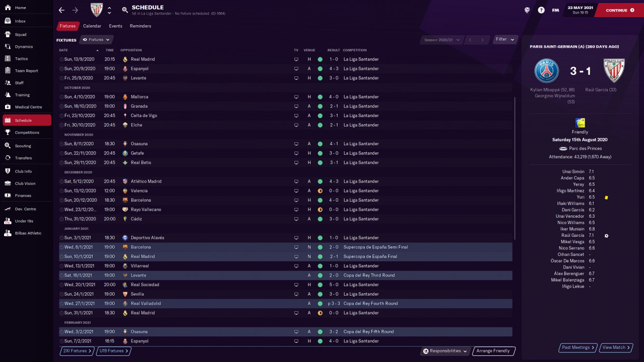Click the Arrange Friendly button
644x362 pixels.
[494, 351]
